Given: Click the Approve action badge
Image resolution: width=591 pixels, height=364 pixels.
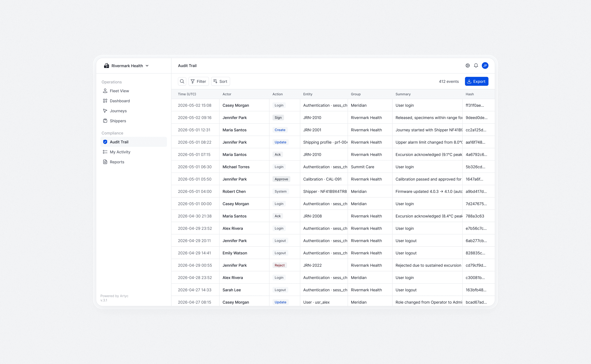Looking at the screenshot, I should 281,179.
